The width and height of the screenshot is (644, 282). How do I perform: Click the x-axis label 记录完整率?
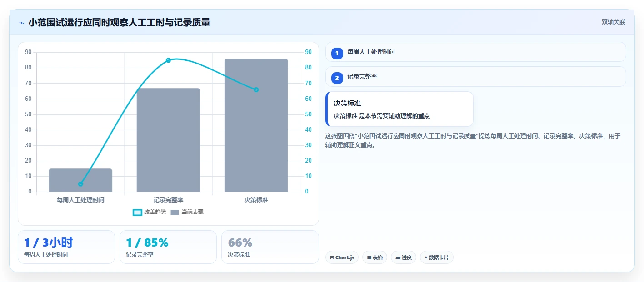click(168, 200)
